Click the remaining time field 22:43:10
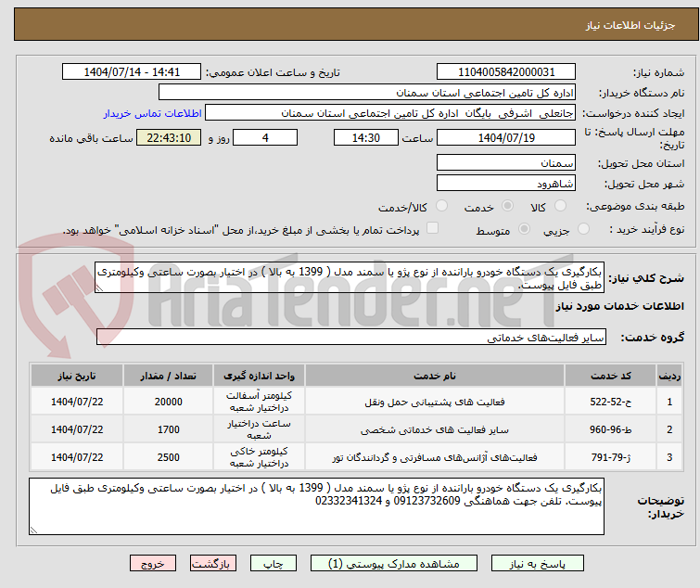 pyautogui.click(x=169, y=137)
